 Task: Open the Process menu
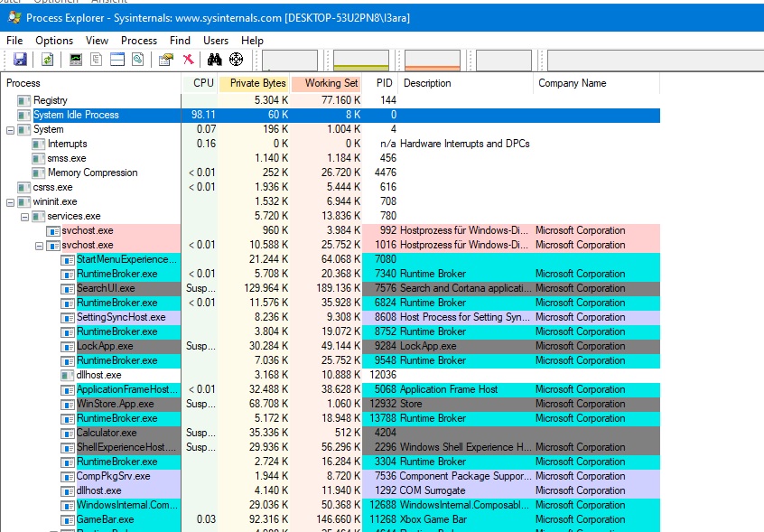coord(139,41)
